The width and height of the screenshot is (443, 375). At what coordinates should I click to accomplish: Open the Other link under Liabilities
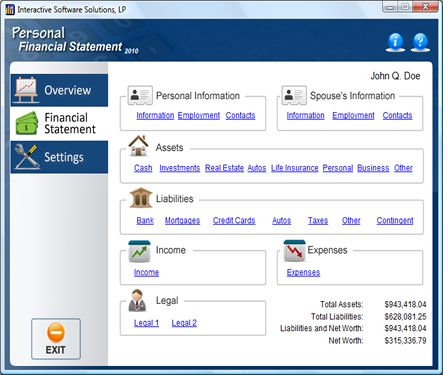point(351,220)
